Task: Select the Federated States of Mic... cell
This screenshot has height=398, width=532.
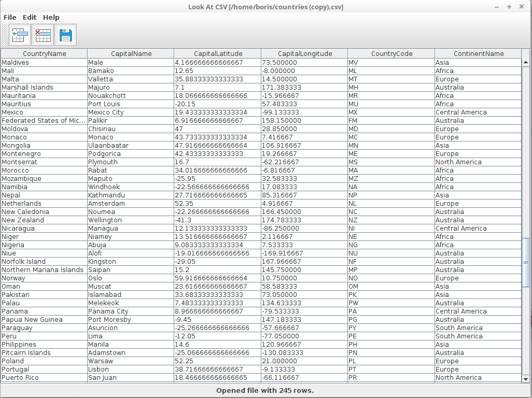Action: [44, 121]
